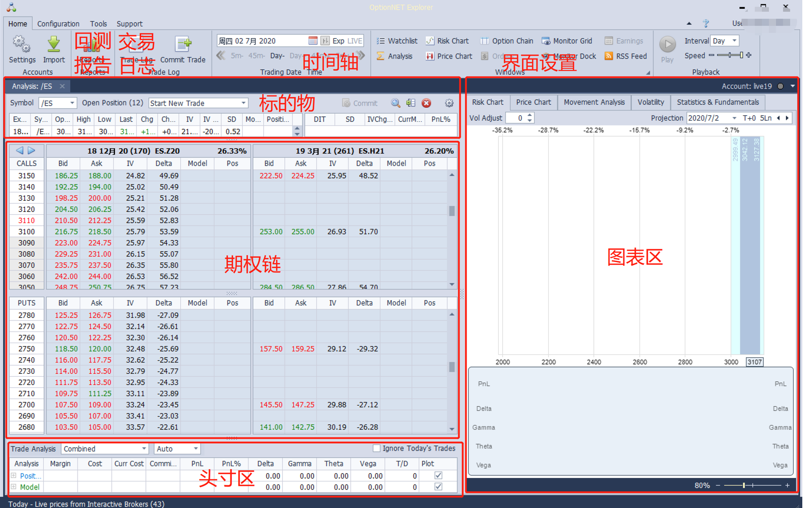812x508 pixels.
Task: Step projection back with left arrow
Action: [779, 118]
